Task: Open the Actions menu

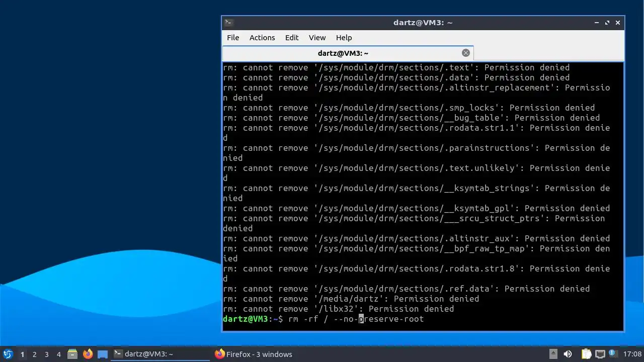Action: tap(262, 38)
